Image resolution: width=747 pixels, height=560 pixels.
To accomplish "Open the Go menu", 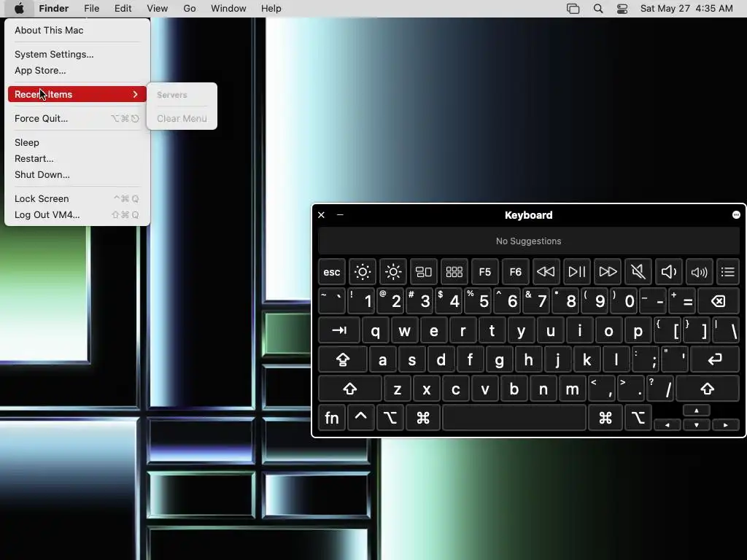I will click(x=190, y=9).
